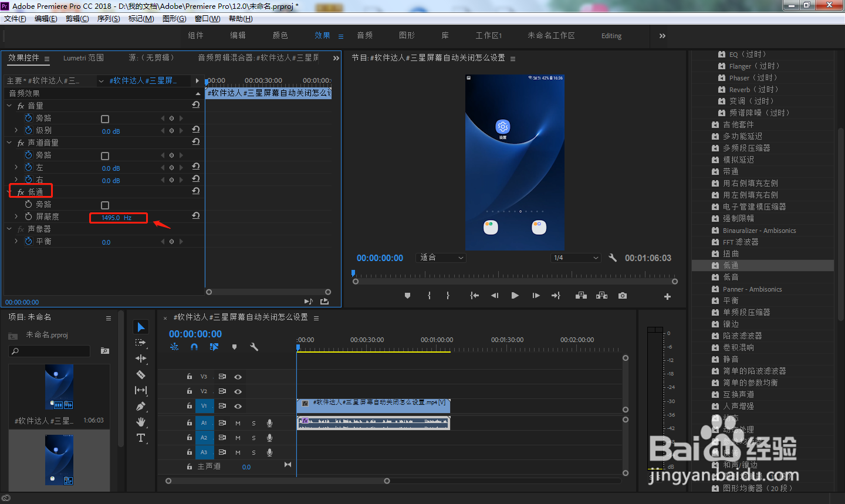Select the 低通 effect in effects list

(x=763, y=265)
